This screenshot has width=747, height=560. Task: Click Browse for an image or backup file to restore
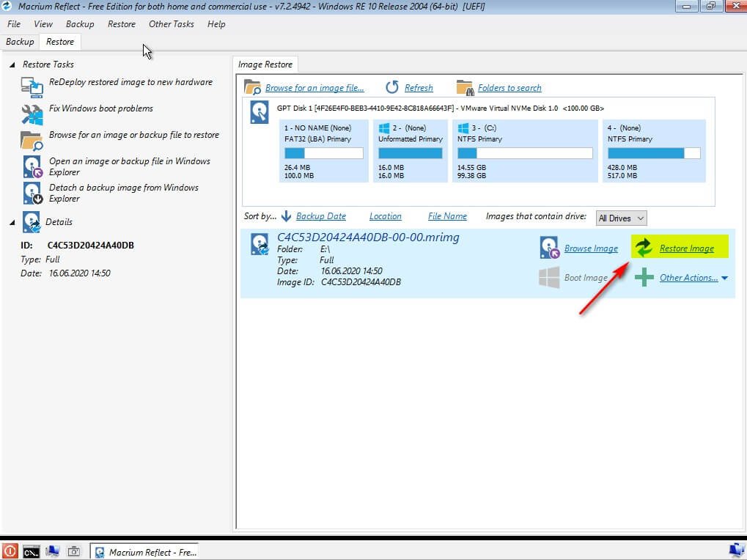pos(134,135)
